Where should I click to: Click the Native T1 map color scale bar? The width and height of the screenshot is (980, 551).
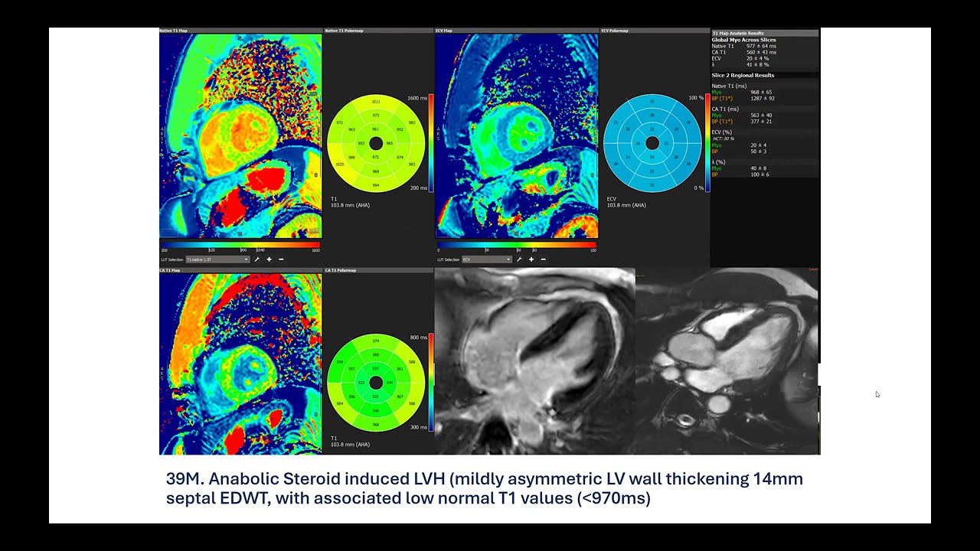click(240, 245)
